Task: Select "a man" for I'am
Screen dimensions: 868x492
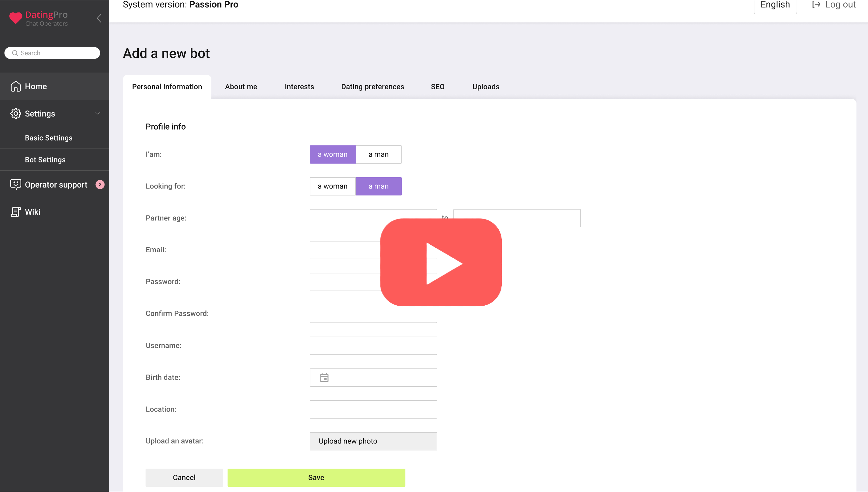Action: click(x=378, y=154)
